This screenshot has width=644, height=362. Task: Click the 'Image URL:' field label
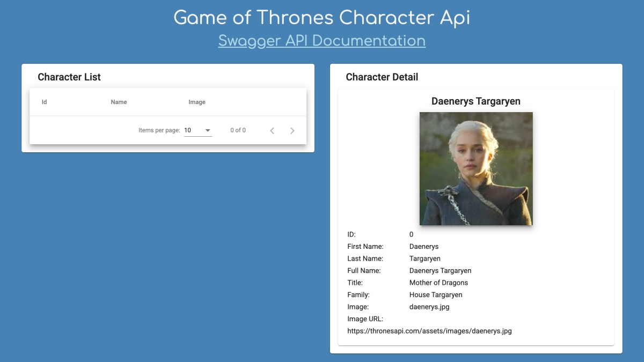click(365, 319)
